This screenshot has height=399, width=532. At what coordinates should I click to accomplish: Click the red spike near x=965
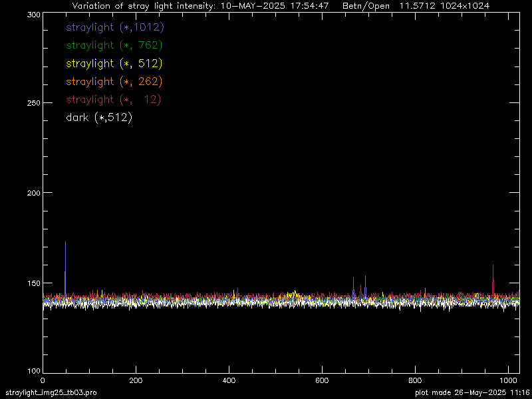(x=493, y=279)
